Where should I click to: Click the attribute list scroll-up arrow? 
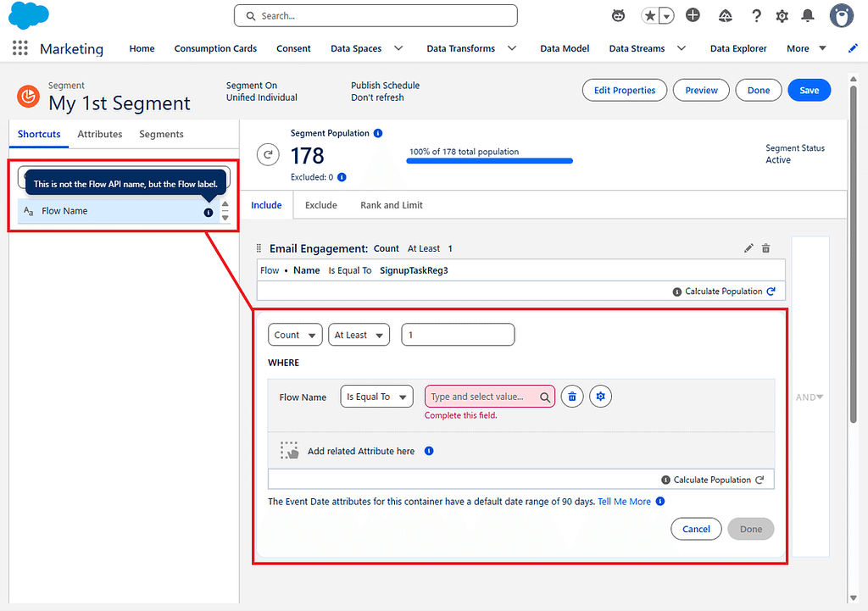(225, 204)
